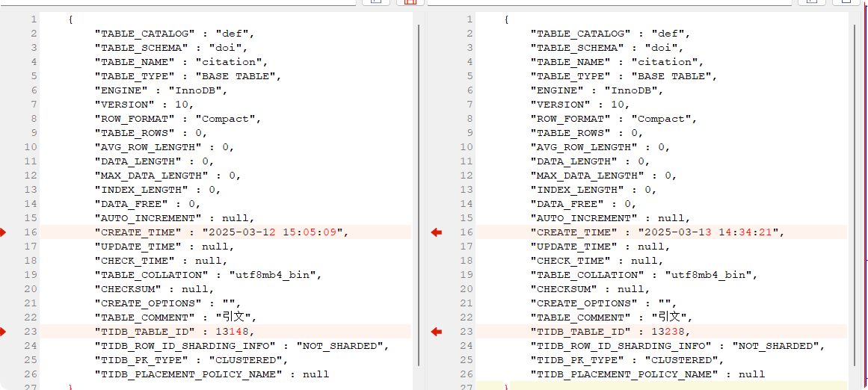Click "AUTO_INCREMENT" : null in left pane
Viewport: 868px width, 390px height.
click(174, 218)
